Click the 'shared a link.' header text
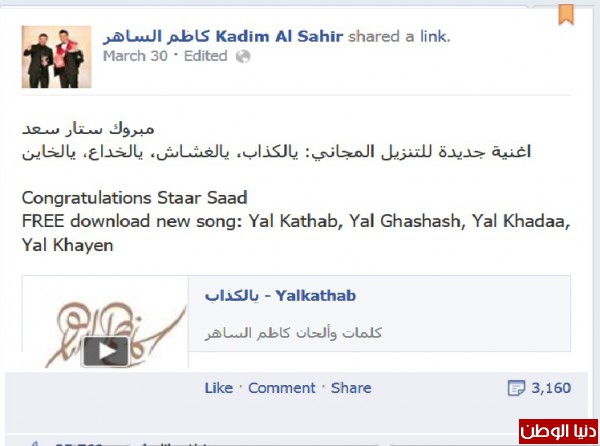 pyautogui.click(x=399, y=37)
